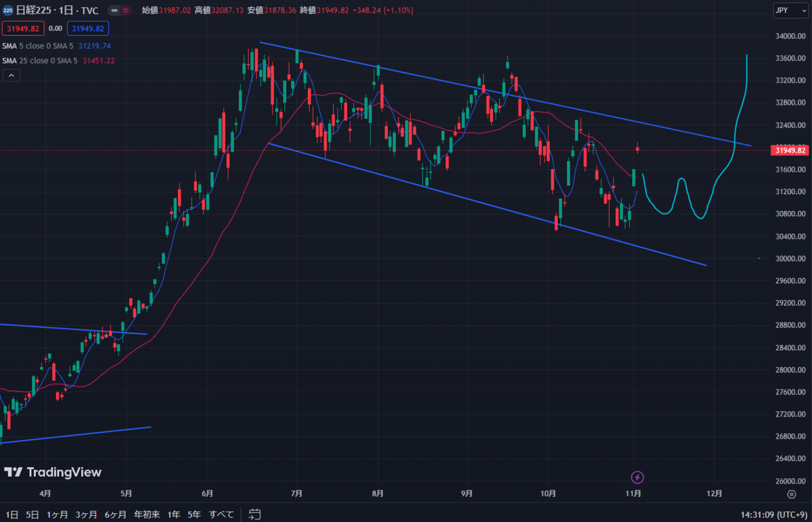
Task: Click the 28000.00 price axis label
Action: pos(790,371)
